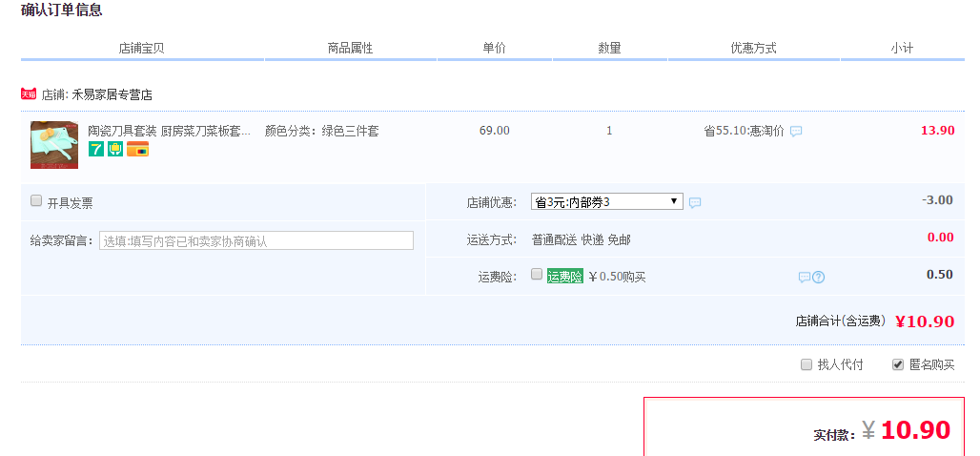Image resolution: width=980 pixels, height=456 pixels.
Task: Click the freight insurance price 0.50 on the right
Action: pos(940,274)
